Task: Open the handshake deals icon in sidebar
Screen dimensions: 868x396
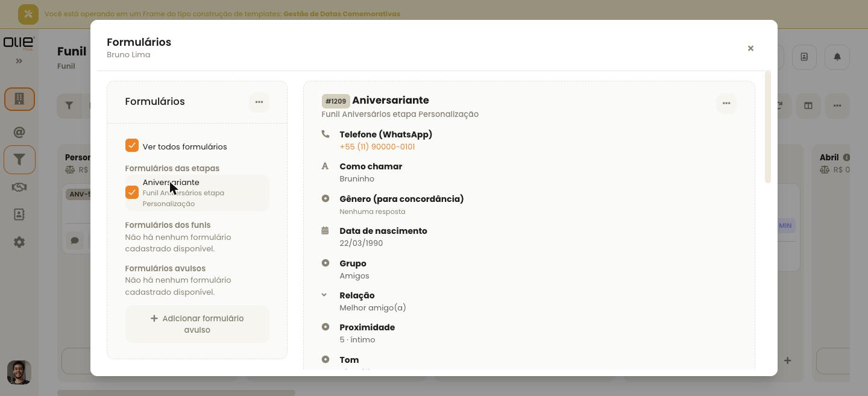Action: pos(19,187)
